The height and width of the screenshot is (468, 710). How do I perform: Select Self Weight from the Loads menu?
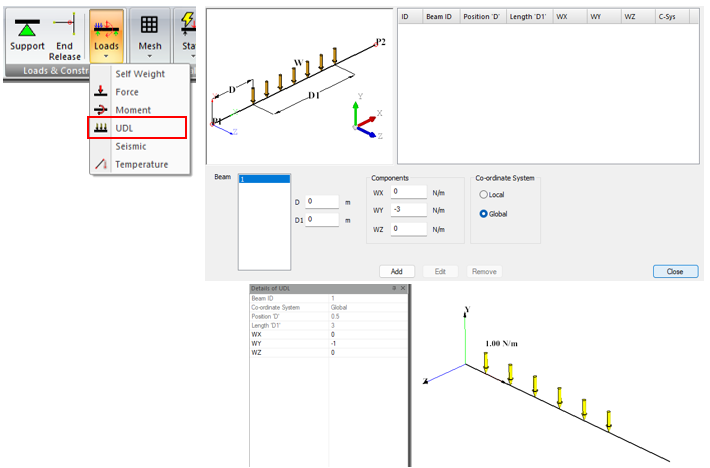pos(138,74)
